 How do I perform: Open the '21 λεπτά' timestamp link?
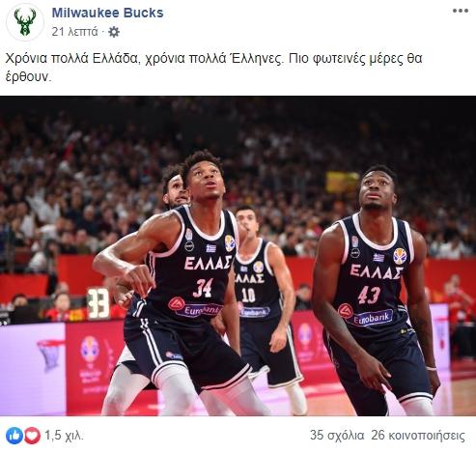[74, 32]
